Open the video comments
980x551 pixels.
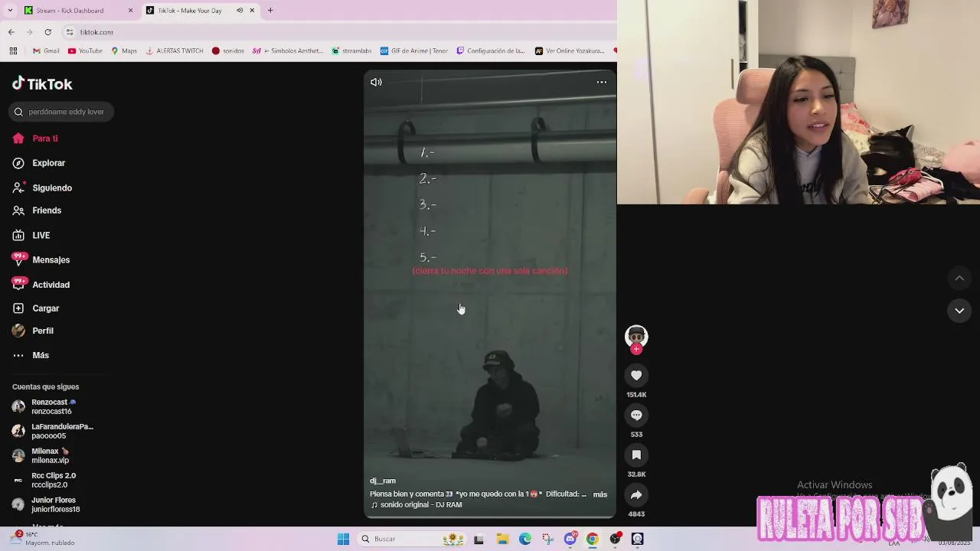click(636, 415)
